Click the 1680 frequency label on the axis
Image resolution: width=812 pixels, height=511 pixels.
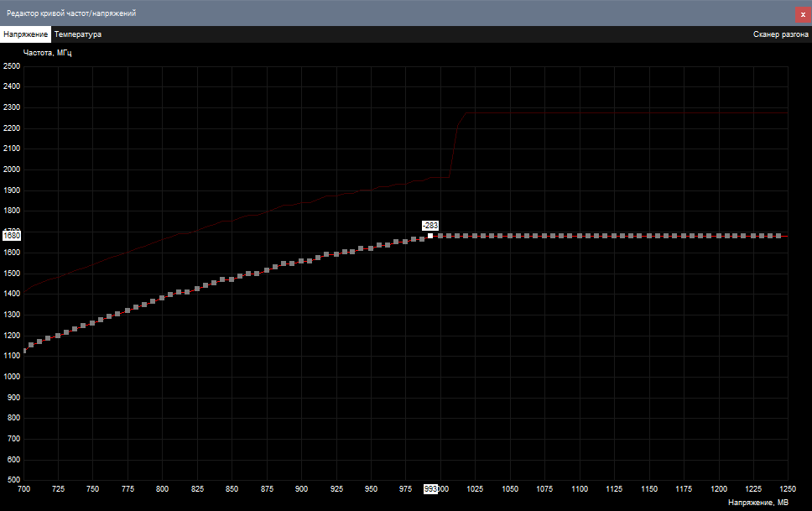coord(12,236)
